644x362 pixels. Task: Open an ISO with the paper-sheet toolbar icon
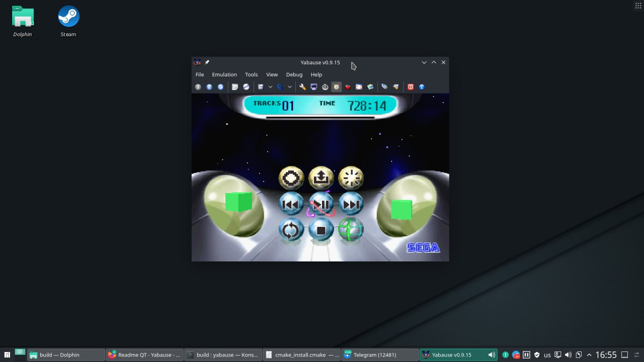pyautogui.click(x=234, y=87)
